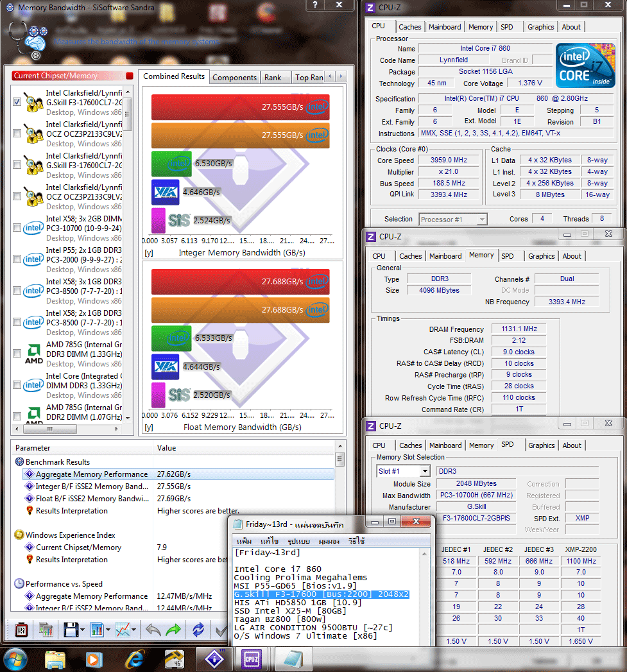Check the Intel X58 2x 1GB DDR3 entry

pos(17,322)
